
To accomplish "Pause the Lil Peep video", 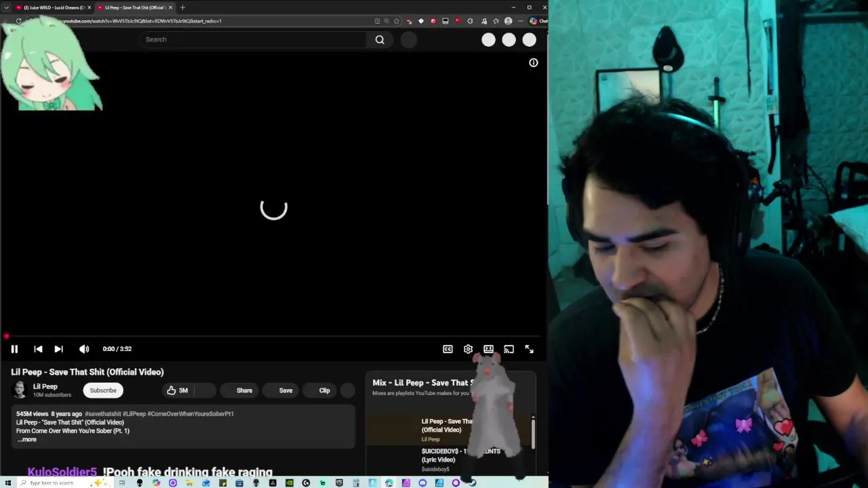I will pyautogui.click(x=14, y=349).
